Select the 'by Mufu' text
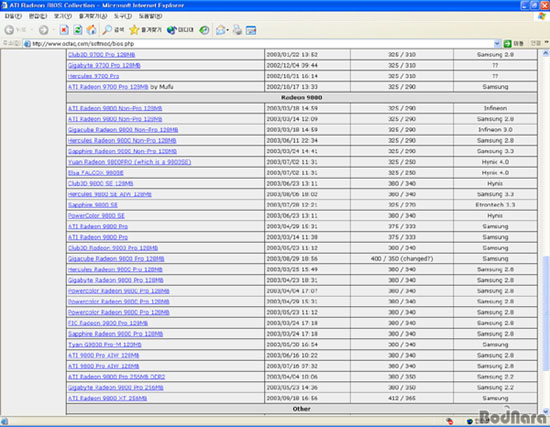The image size is (550, 427). [162, 87]
